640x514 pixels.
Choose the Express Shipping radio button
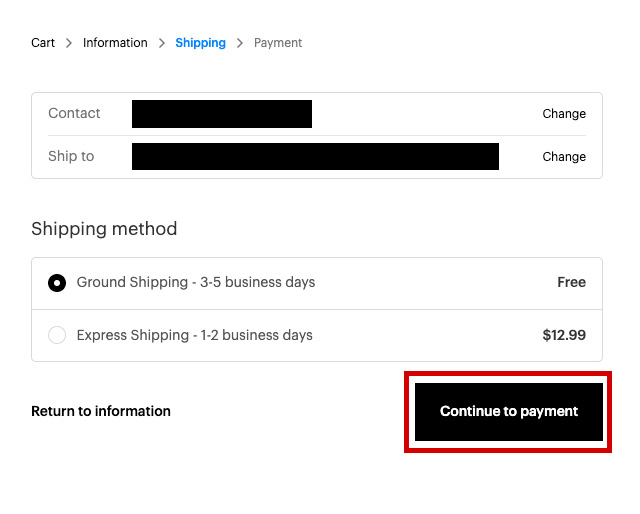(57, 335)
